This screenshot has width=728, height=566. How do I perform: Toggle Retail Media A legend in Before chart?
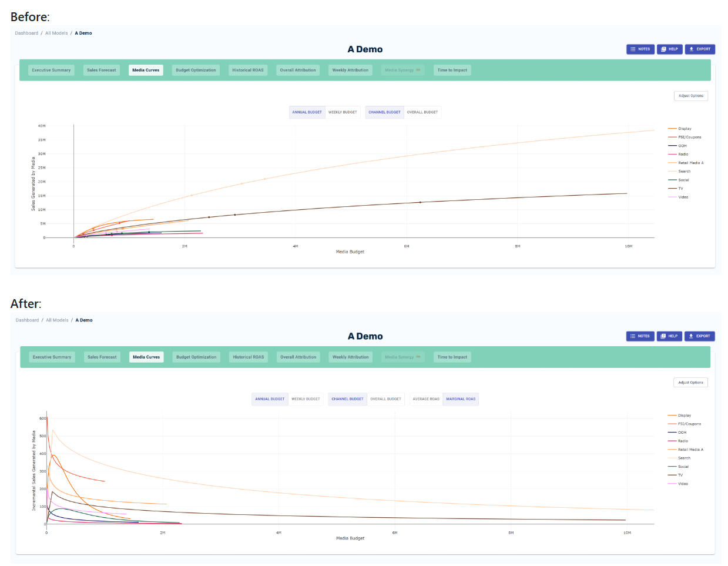(686, 163)
